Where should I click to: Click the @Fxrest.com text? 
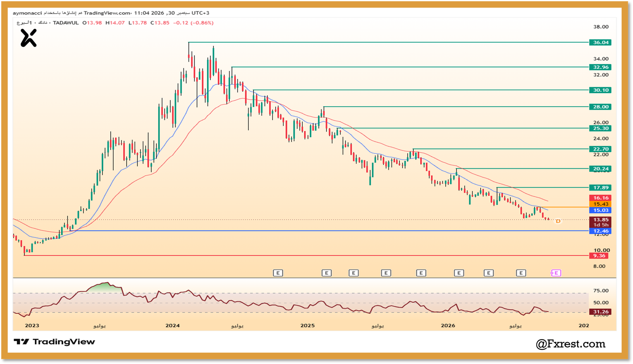tap(570, 344)
